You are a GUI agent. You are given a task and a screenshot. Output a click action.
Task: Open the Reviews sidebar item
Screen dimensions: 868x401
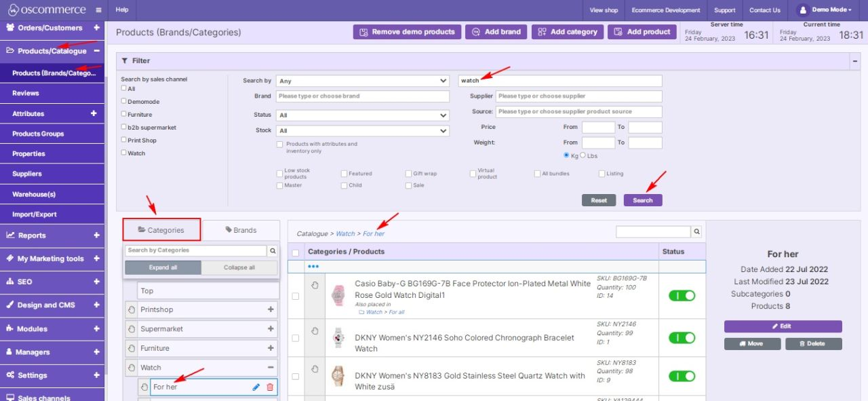(x=52, y=93)
